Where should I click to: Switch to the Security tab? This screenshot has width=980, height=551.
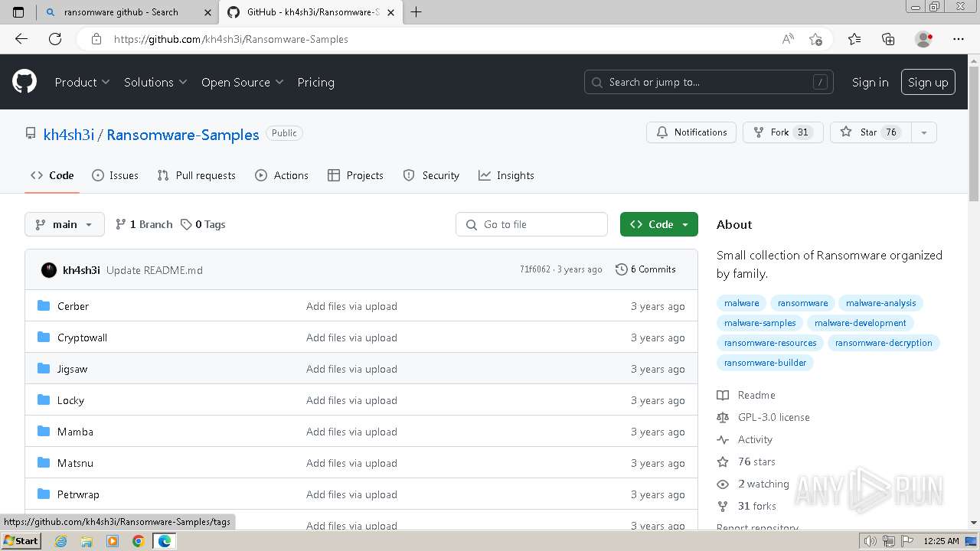(431, 175)
